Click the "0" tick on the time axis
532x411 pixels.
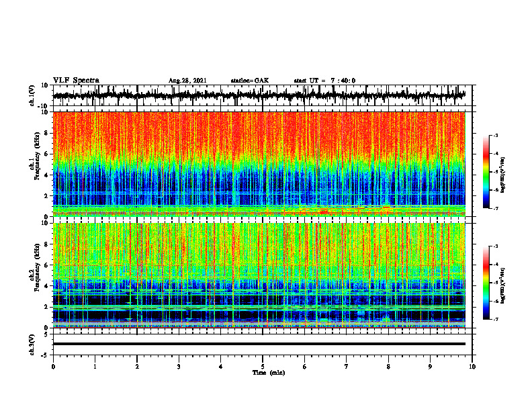point(53,367)
